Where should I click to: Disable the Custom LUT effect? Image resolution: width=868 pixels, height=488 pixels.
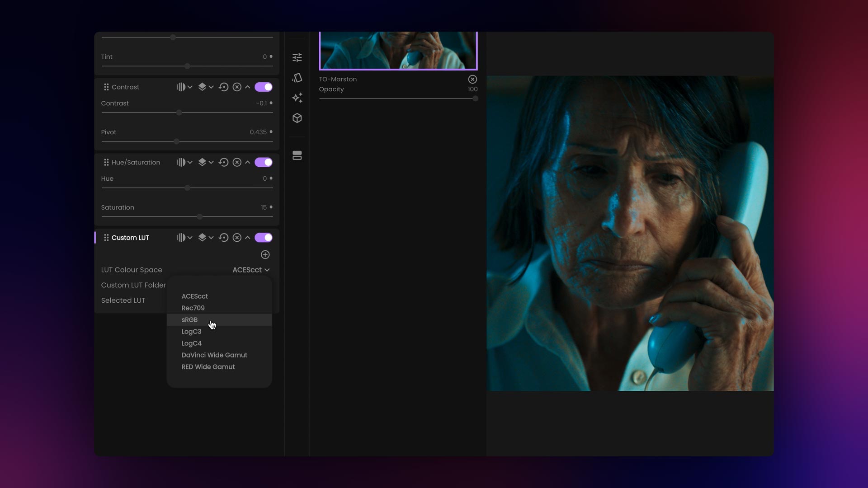click(263, 237)
